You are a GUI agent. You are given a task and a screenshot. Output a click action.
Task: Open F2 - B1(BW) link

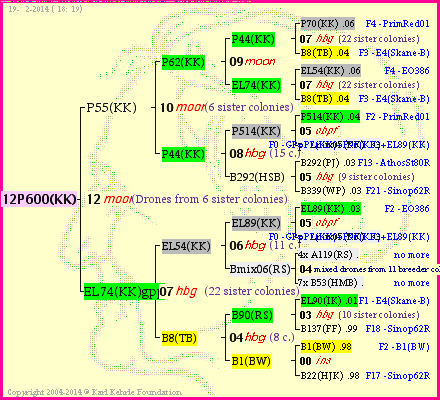404,347
